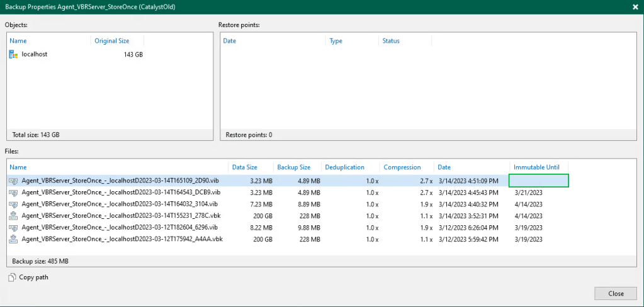Close the Backup Properties window with X
This screenshot has height=307, width=644.
[x=635, y=7]
